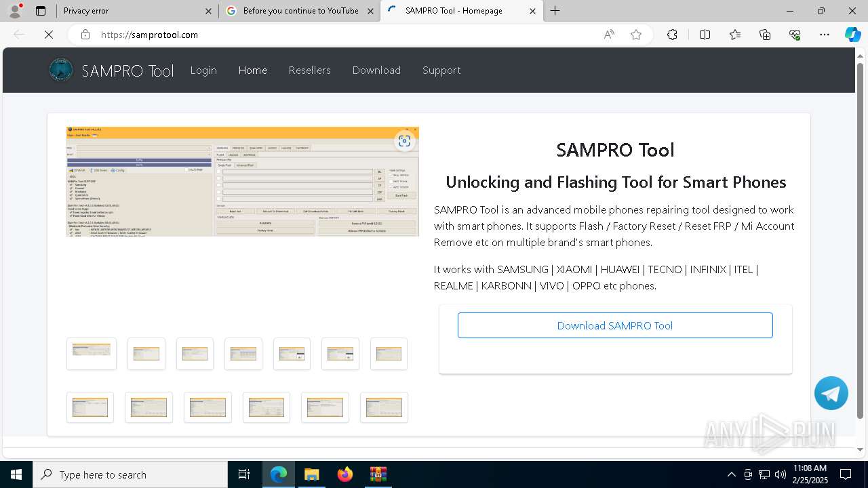868x488 pixels.
Task: Open the Resellers page
Action: (x=309, y=70)
